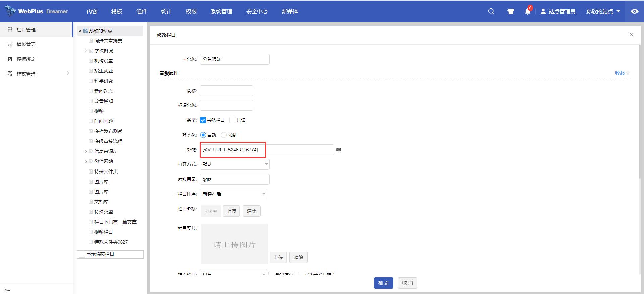Open the 孙欣的站点 site switcher dropdown
Screen dimensions: 644x294
click(x=603, y=11)
